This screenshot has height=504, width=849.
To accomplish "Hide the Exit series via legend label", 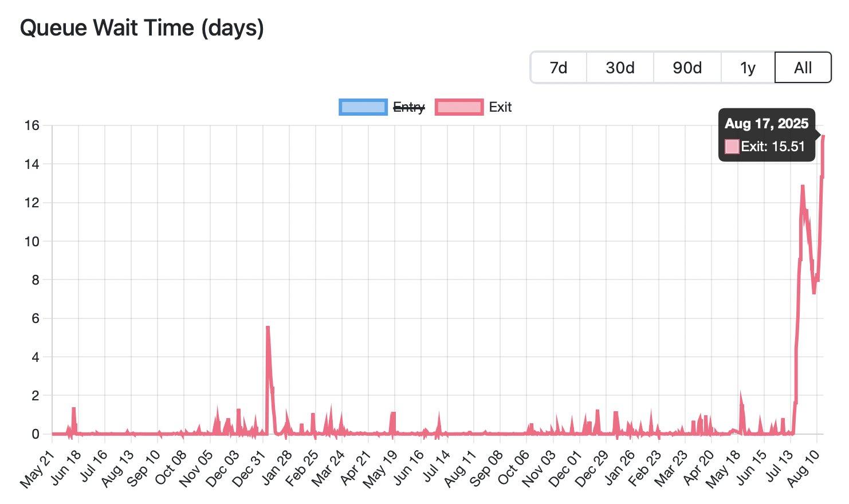I will [x=500, y=107].
